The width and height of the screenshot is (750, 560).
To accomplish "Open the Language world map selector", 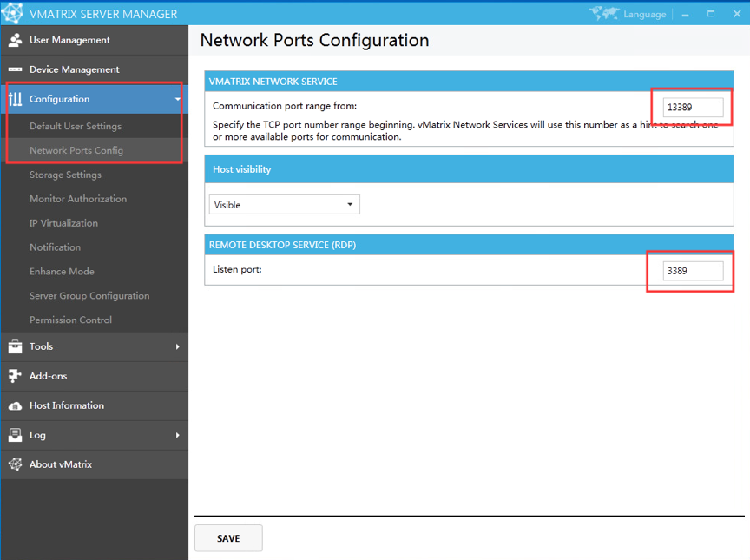I will (x=628, y=14).
